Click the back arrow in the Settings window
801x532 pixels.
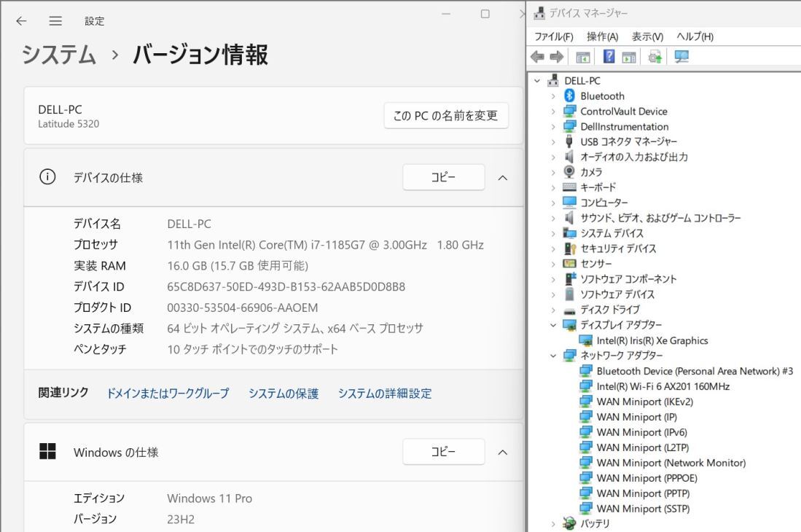pyautogui.click(x=20, y=21)
